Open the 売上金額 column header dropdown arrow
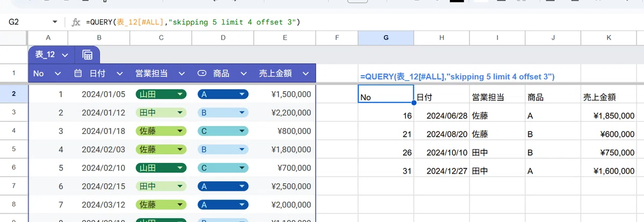The width and height of the screenshot is (644, 222). (x=306, y=73)
